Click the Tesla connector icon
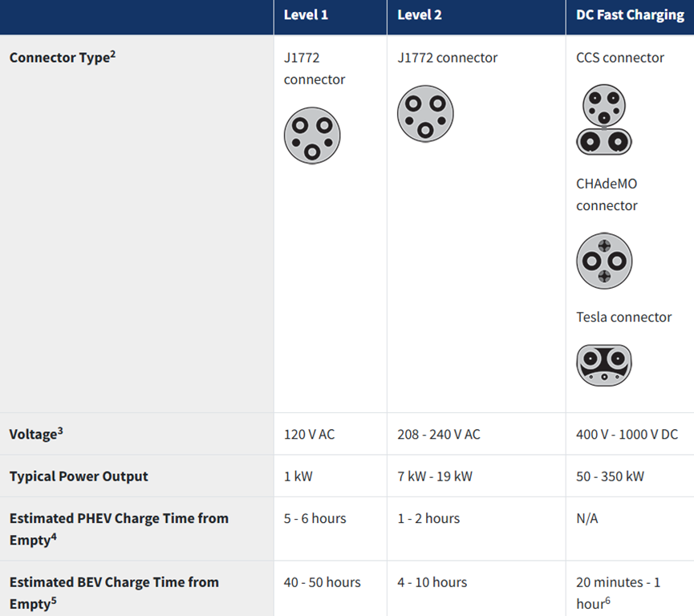694x616 pixels. pyautogui.click(x=604, y=365)
